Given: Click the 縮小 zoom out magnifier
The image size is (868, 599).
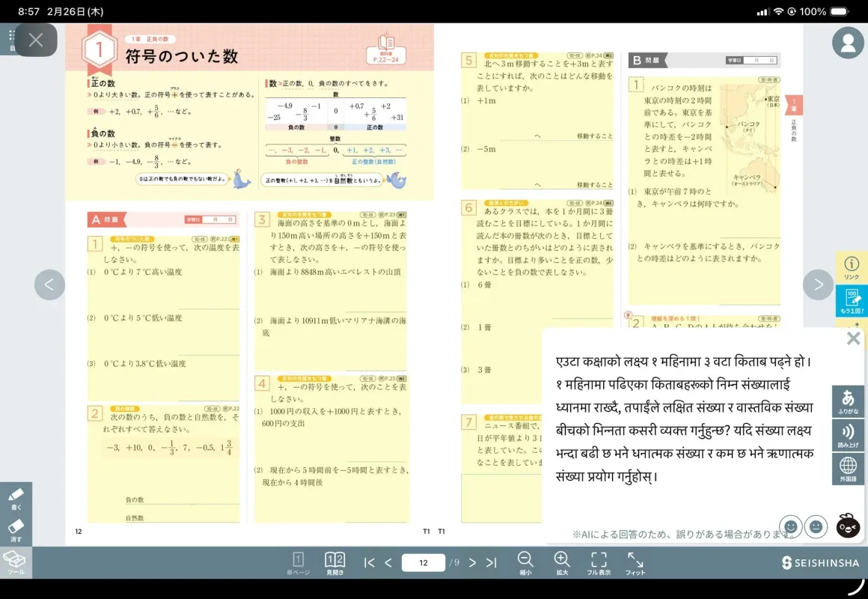Looking at the screenshot, I should click(x=525, y=562).
